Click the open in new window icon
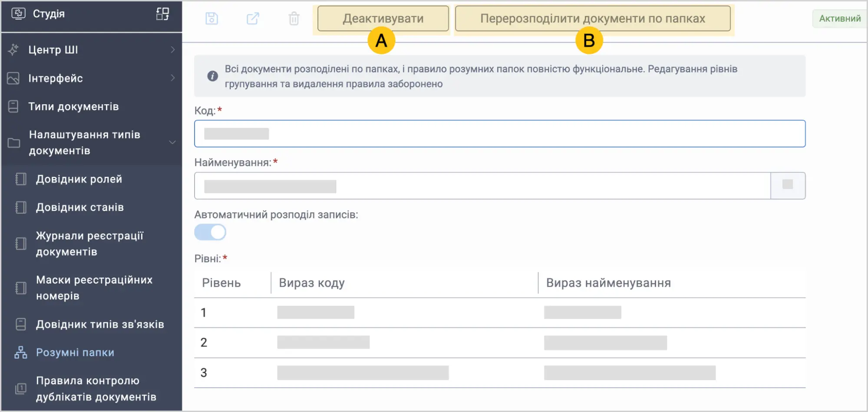868x412 pixels. point(253,19)
